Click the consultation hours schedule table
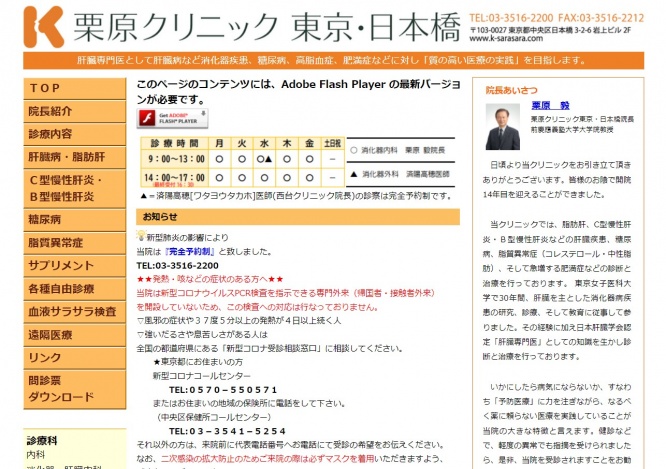Viewport: 666px width, 469px height. 240,164
